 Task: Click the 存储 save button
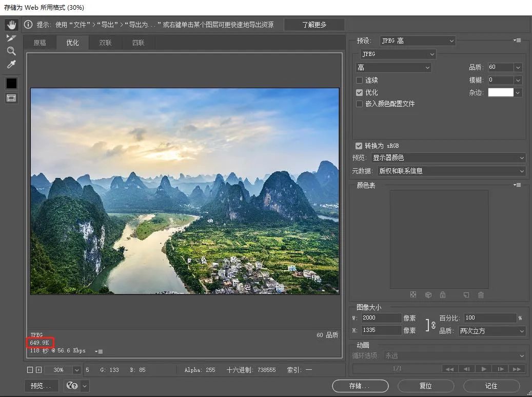(360, 386)
